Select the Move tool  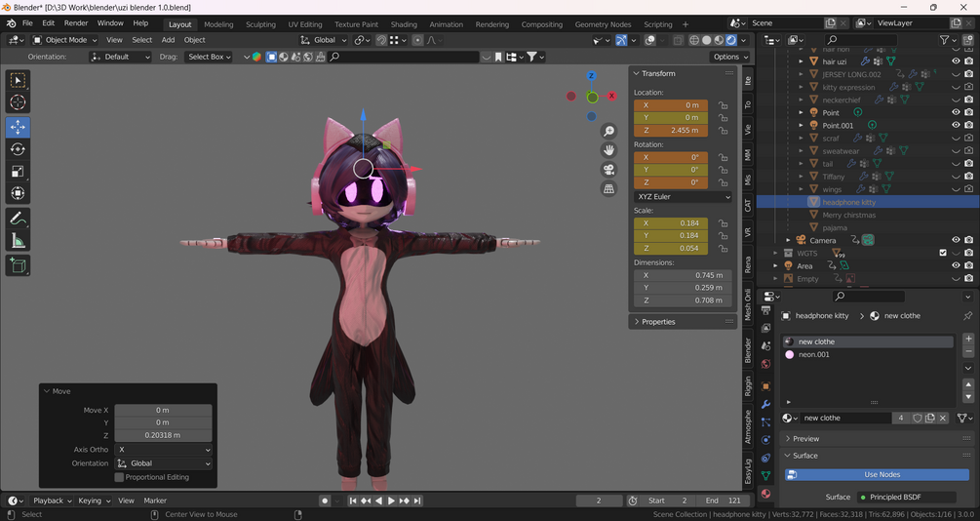(x=18, y=127)
